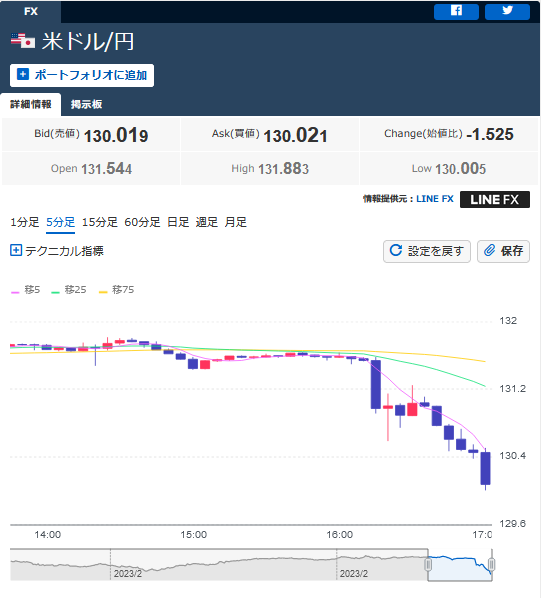Viewport: 541px width, 598px height.
Task: Open LINE FX provider link
Action: (435, 199)
